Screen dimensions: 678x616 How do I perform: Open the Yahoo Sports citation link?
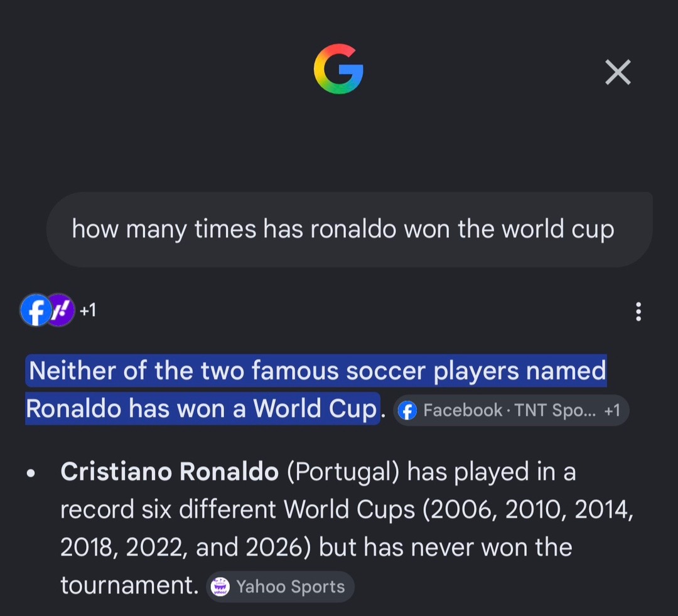(x=280, y=587)
